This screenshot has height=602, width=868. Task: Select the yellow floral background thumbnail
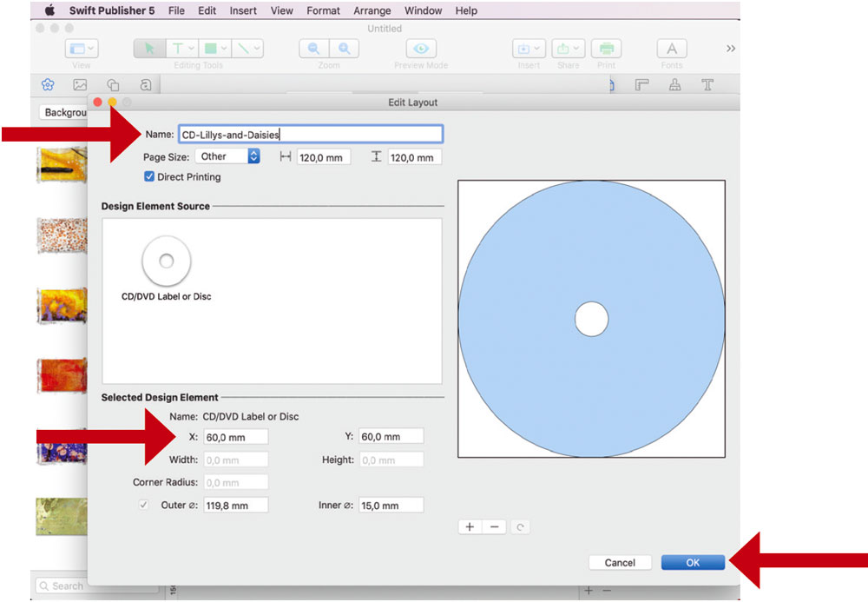click(62, 305)
